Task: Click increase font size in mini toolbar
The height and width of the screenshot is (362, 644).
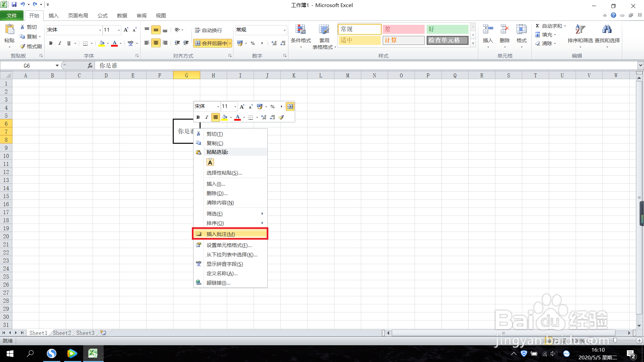Action: click(x=242, y=107)
